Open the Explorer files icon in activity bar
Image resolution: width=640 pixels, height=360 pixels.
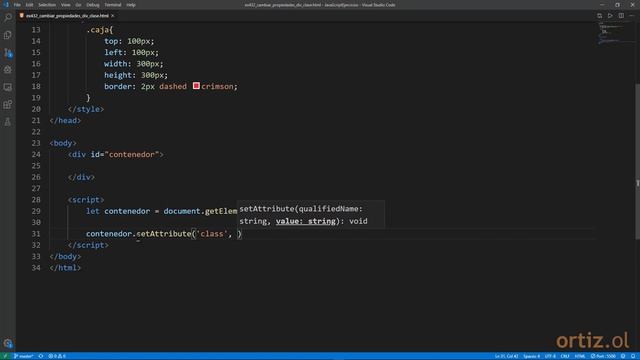pyautogui.click(x=8, y=35)
